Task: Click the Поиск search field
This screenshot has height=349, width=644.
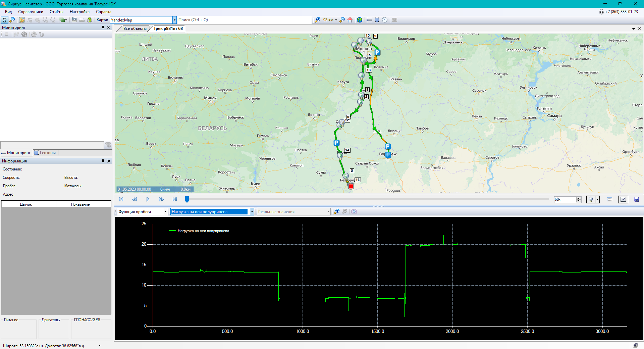Action: coord(244,20)
